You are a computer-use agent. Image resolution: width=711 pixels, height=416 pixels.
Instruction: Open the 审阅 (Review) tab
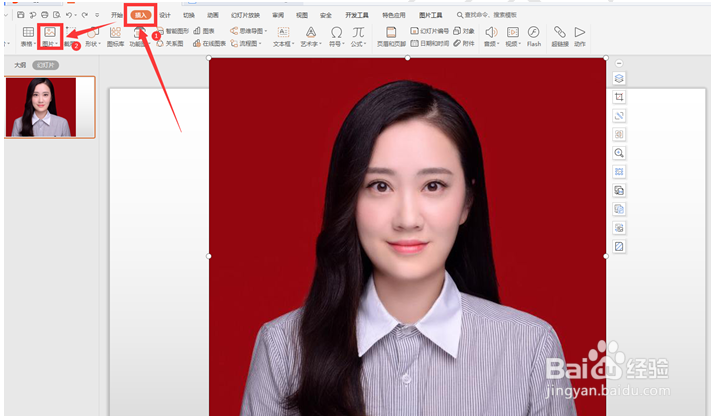point(278,15)
